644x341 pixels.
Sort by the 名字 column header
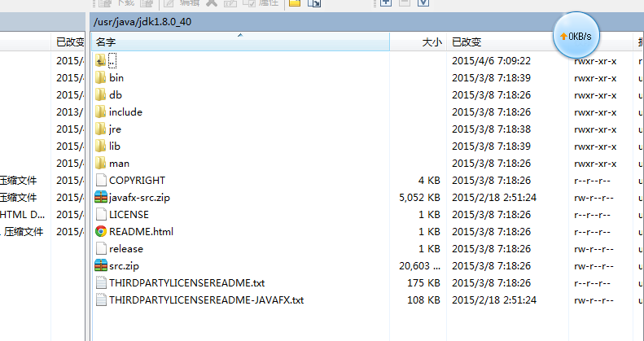[x=240, y=42]
